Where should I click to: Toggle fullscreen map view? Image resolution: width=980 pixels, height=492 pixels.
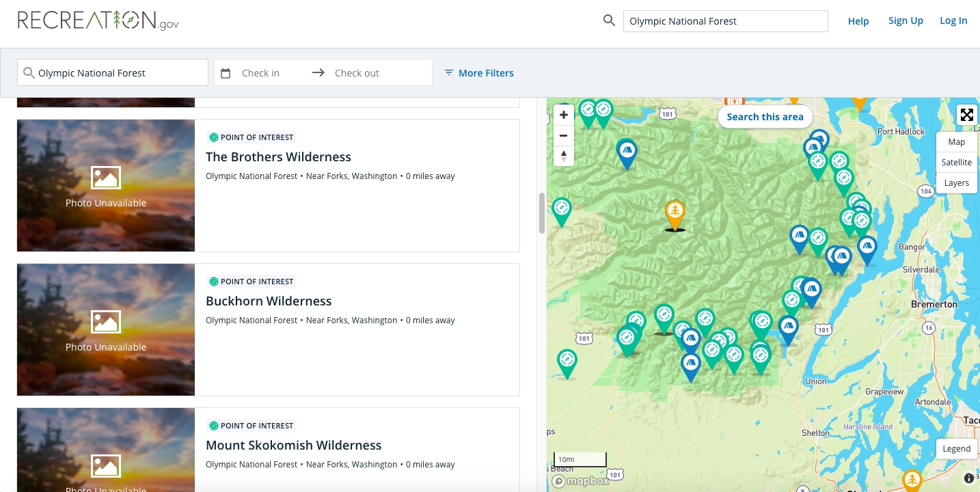pos(966,115)
